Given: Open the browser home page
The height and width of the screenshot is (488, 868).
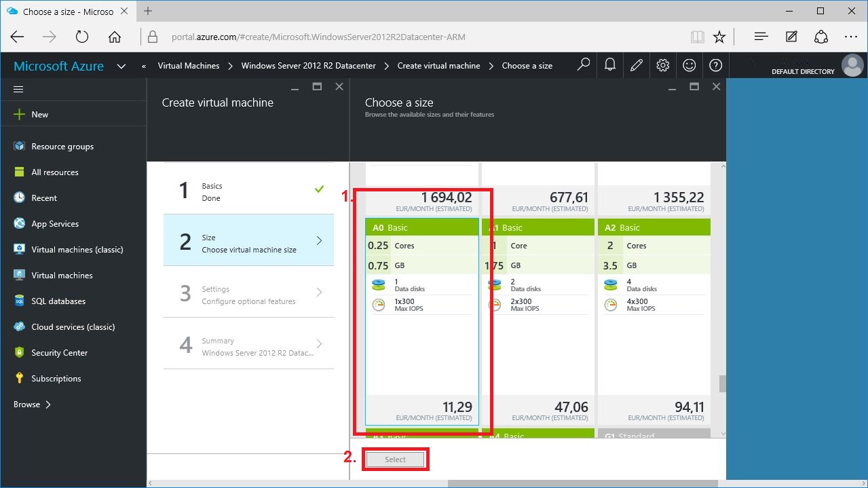Looking at the screenshot, I should [115, 37].
